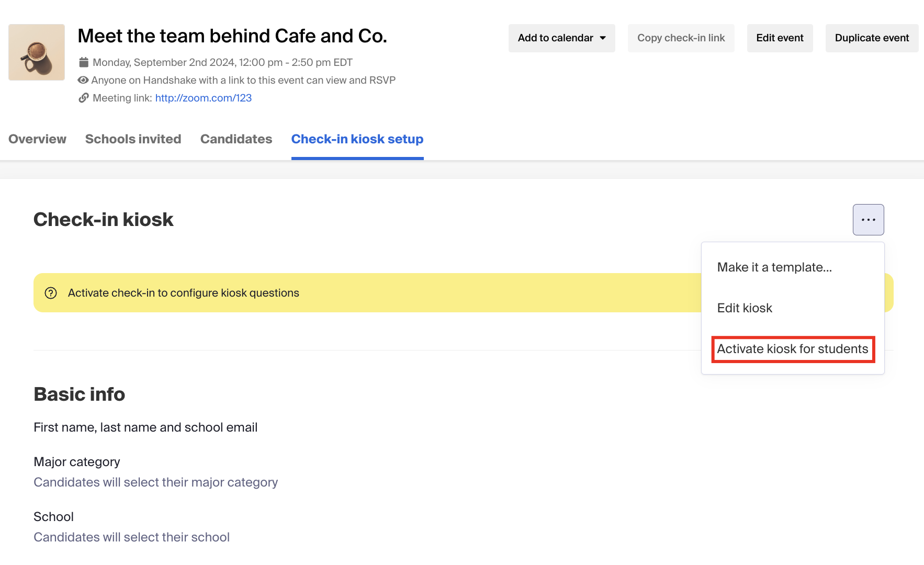Open the three-dot kiosk options menu
This screenshot has width=924, height=565.
click(868, 220)
